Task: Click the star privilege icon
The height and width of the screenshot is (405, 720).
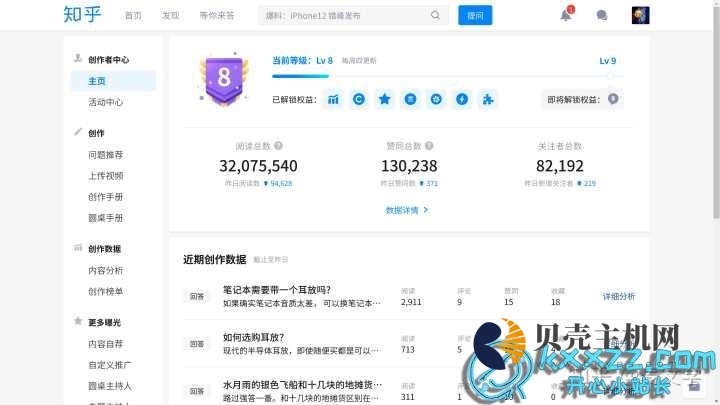Action: click(x=384, y=99)
